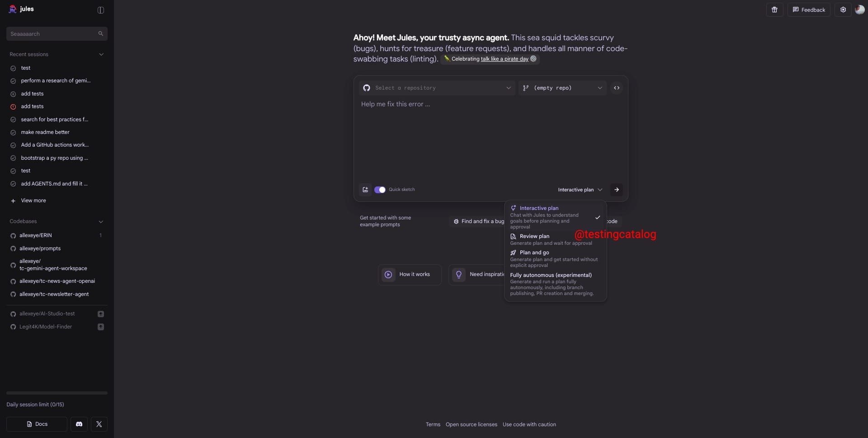Viewport: 868px width, 438px height.
Task: Open the Docs button
Action: [37, 424]
